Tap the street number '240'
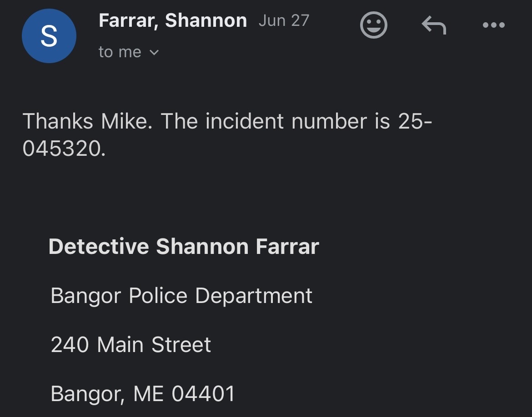 (70, 345)
